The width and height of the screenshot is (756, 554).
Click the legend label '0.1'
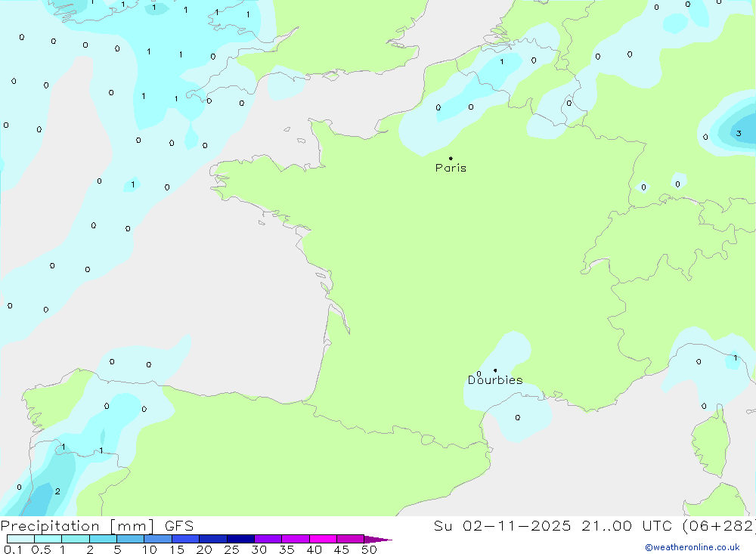pyautogui.click(x=13, y=549)
